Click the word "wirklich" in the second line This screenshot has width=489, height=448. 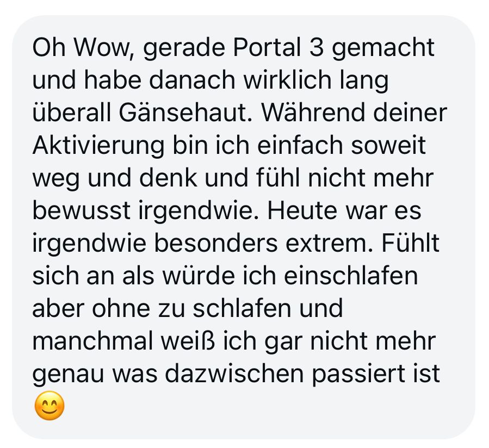(287, 80)
